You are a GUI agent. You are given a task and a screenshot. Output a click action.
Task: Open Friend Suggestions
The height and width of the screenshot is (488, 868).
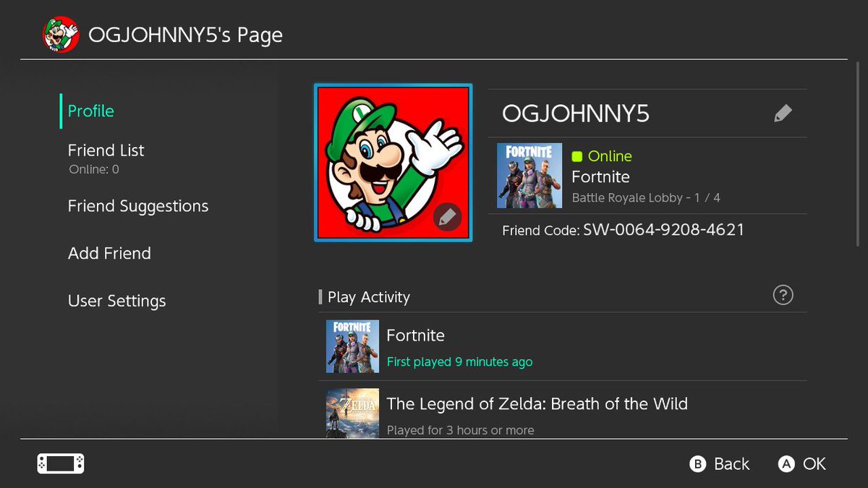[138, 206]
